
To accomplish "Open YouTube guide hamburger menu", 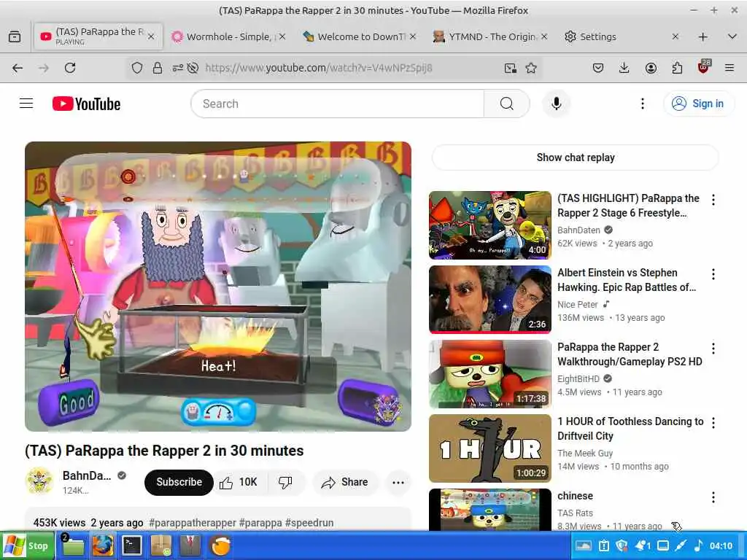I will click(26, 104).
